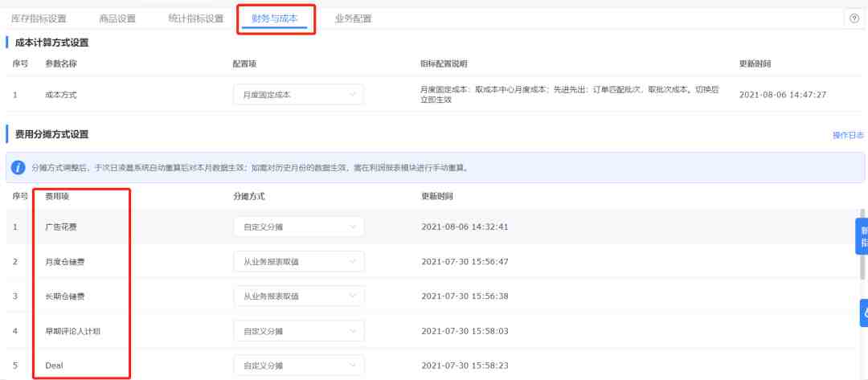
Task: Click the 月度仓储费 expense item
Action: [65, 262]
